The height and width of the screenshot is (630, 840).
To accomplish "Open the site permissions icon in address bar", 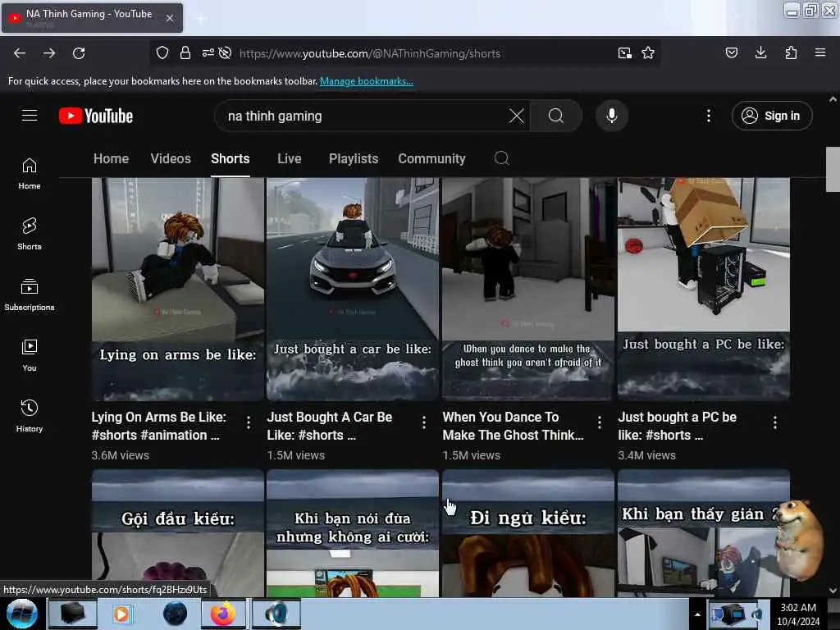I will click(208, 52).
